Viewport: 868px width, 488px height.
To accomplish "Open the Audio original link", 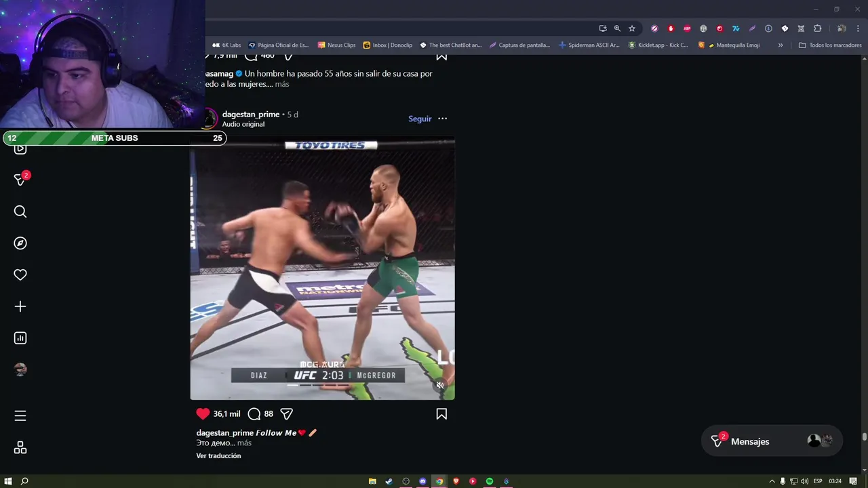I will [x=243, y=124].
